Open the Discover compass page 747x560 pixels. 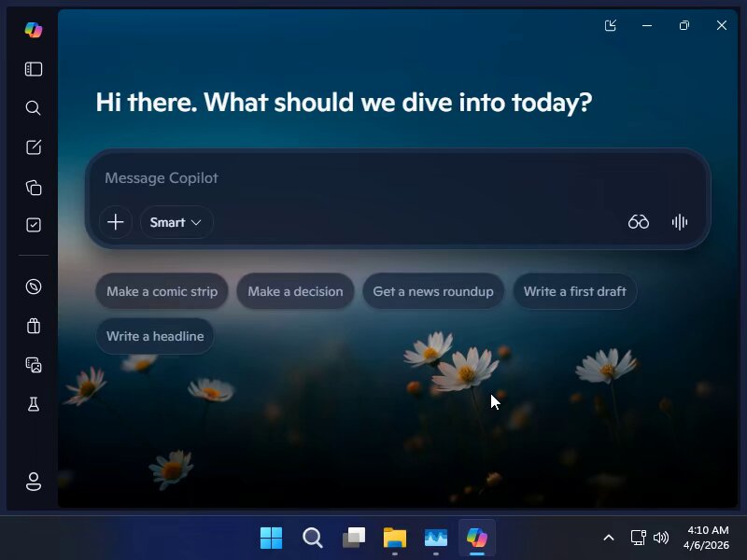33,287
